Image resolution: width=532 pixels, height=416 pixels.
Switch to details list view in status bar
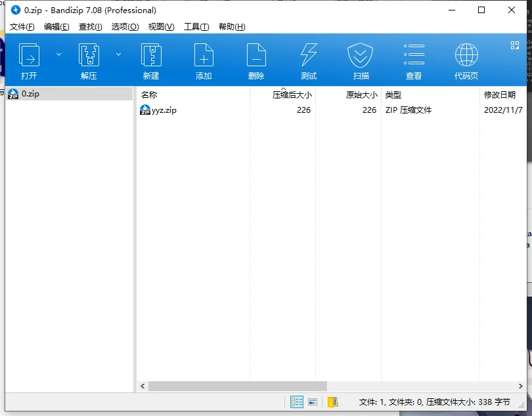pyautogui.click(x=297, y=402)
